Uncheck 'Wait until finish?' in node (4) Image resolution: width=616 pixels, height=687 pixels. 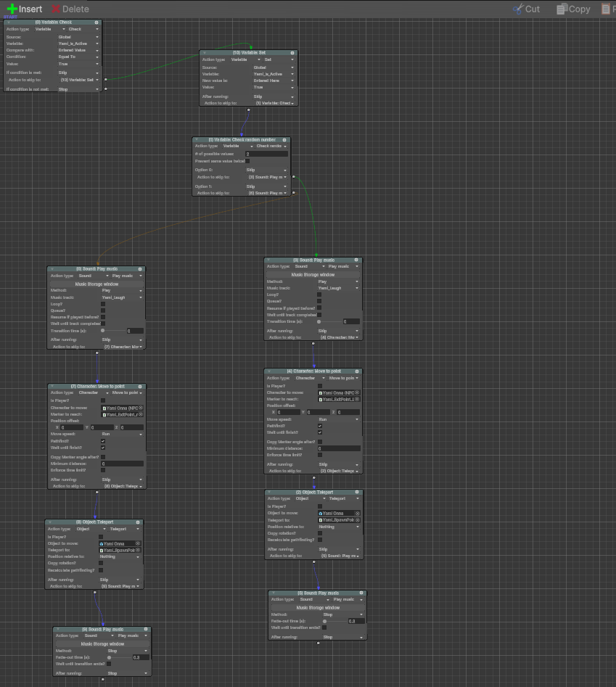[x=320, y=432]
